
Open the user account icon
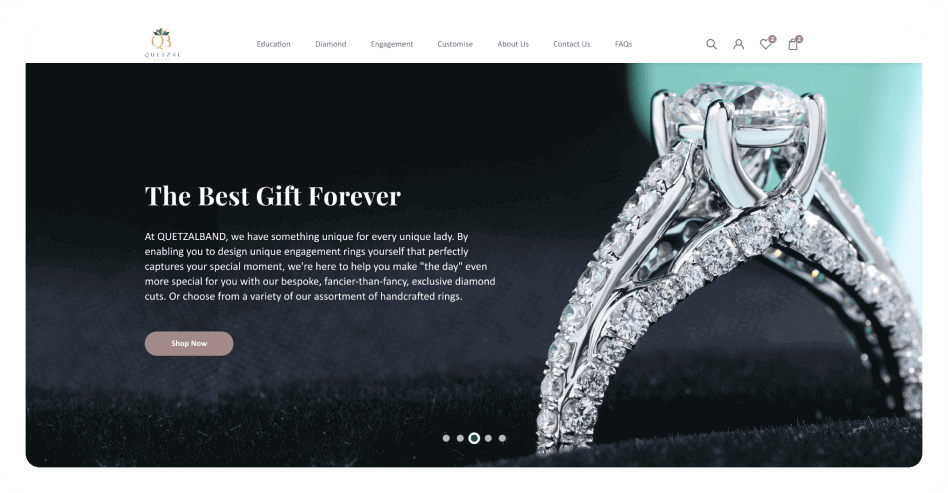pos(738,44)
